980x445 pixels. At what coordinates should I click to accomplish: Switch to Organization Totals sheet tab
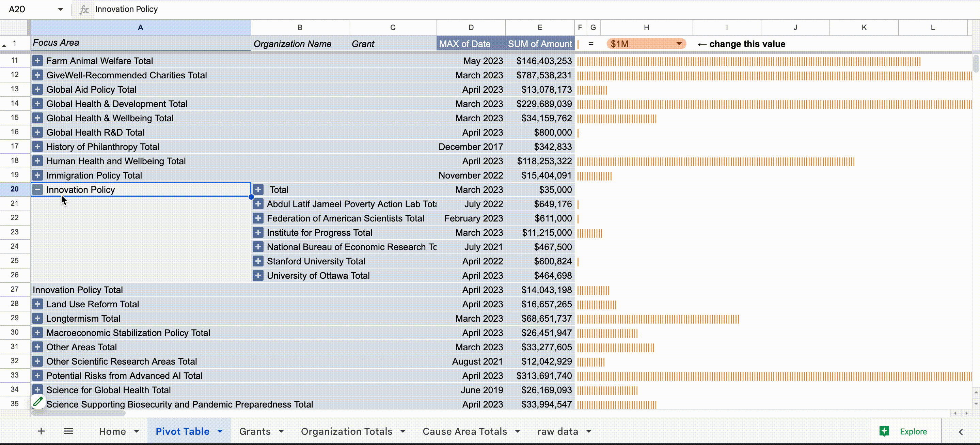click(346, 431)
